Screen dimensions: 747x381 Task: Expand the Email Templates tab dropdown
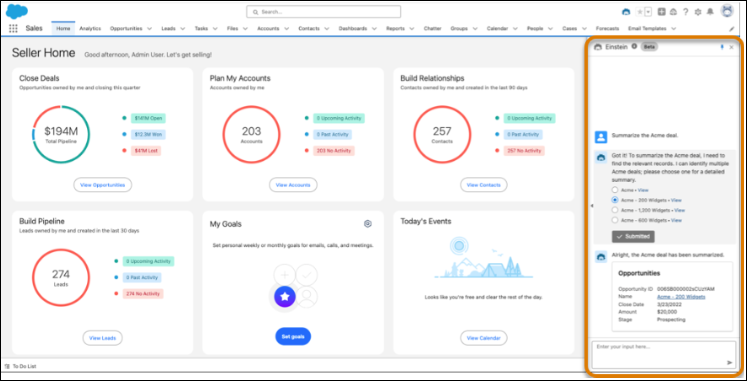click(x=673, y=29)
